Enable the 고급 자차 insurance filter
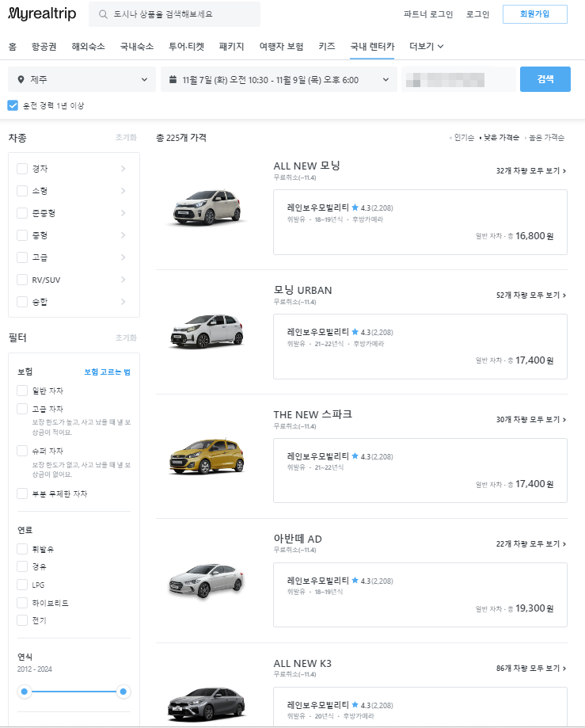This screenshot has width=585, height=728. (22, 409)
